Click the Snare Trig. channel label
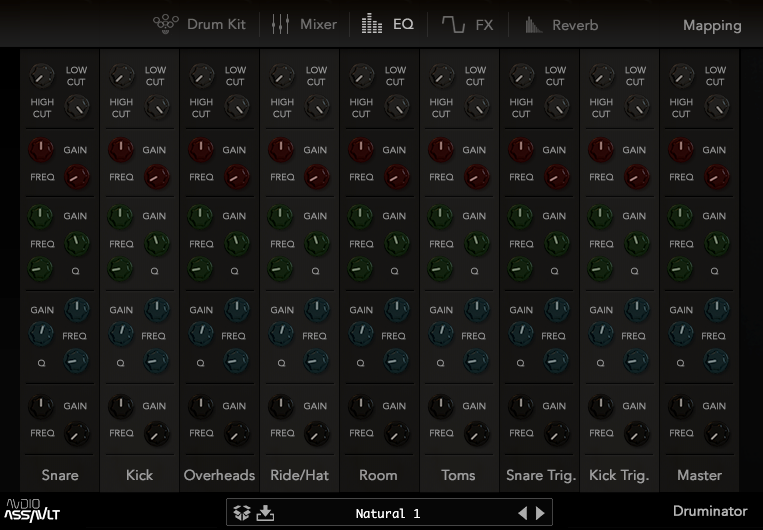763x530 pixels. pyautogui.click(x=541, y=475)
